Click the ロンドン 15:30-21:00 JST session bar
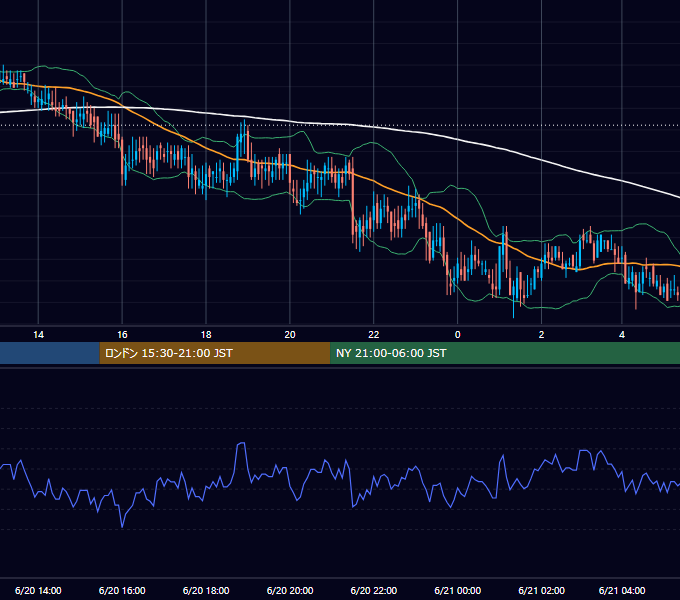The image size is (680, 600). (x=215, y=353)
